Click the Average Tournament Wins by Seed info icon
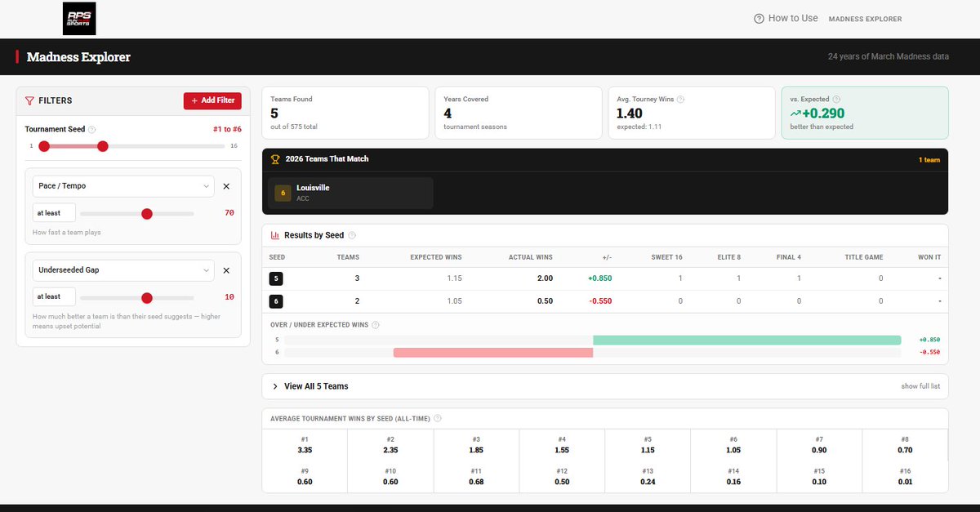Screen dimensions: 980x512 (x=438, y=419)
